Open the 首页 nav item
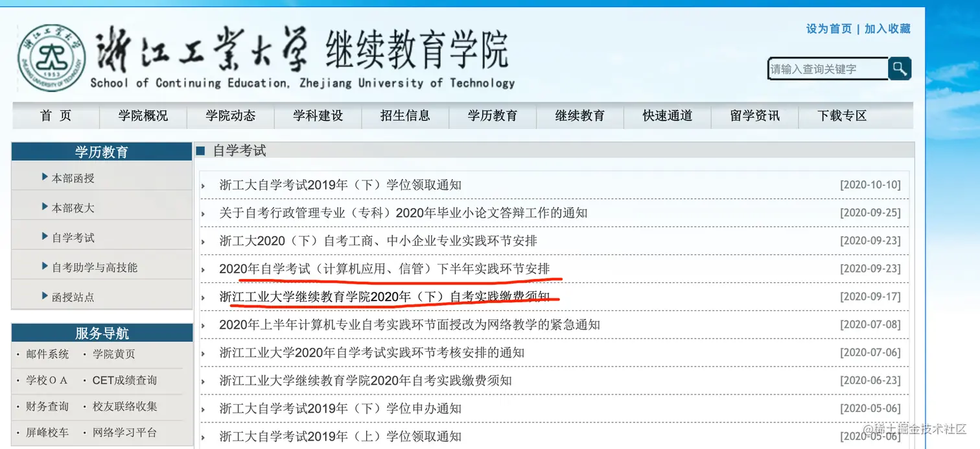The width and height of the screenshot is (980, 449). coord(56,115)
